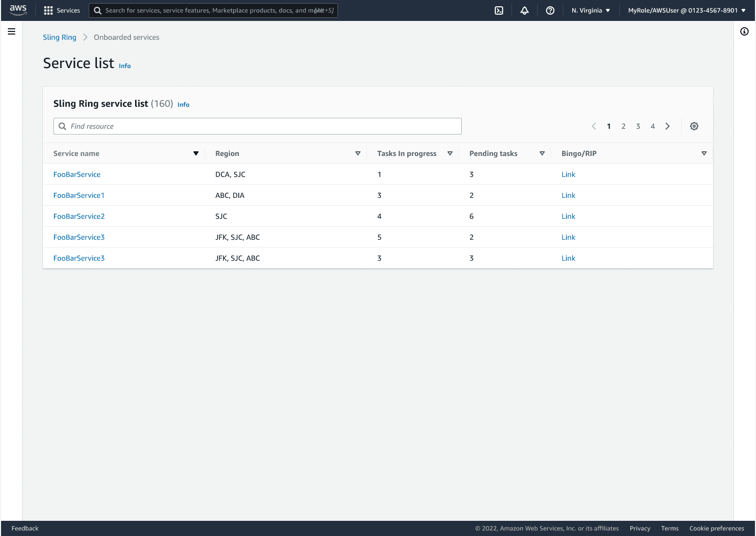Click the search magnifier in Find resource
756x536 pixels.
(62, 126)
